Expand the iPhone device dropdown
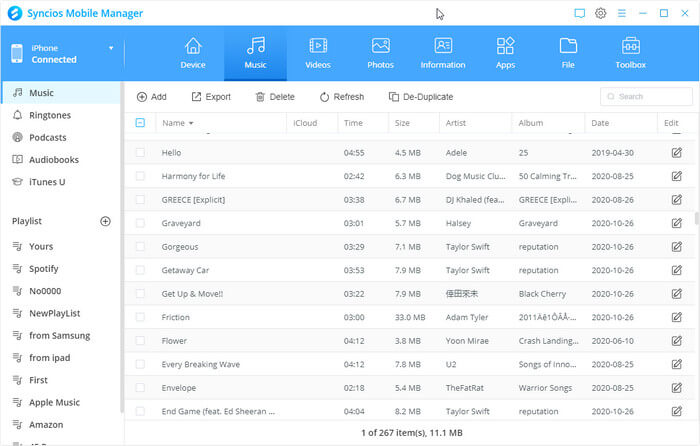The image size is (700, 446). tap(111, 48)
